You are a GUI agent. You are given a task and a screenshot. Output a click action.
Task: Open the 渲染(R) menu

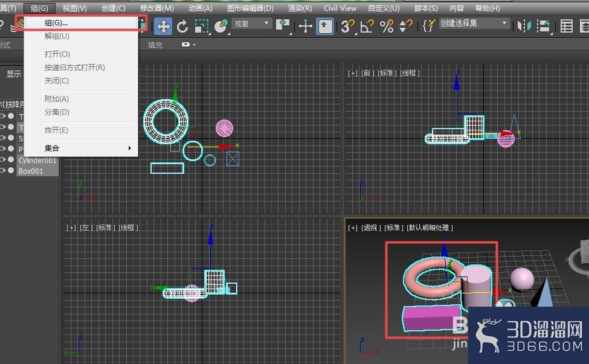tap(300, 8)
